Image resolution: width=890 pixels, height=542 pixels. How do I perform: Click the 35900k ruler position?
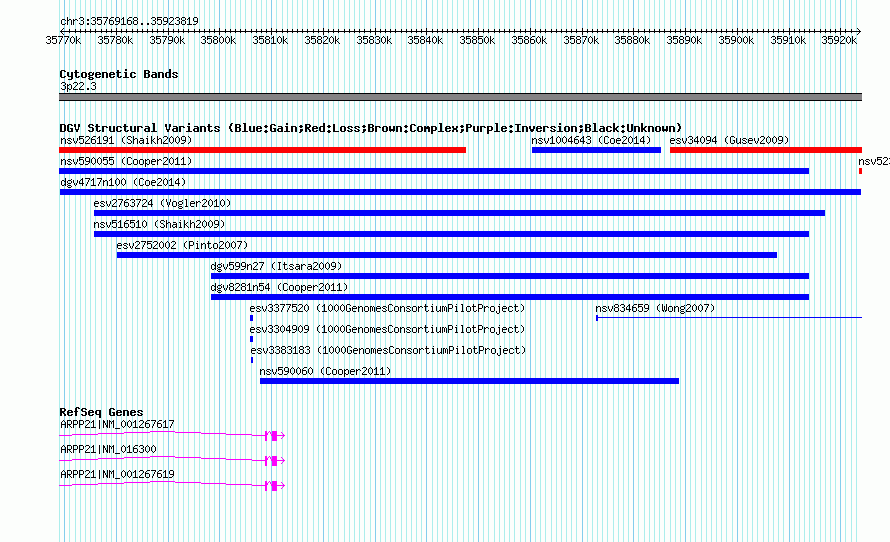(736, 40)
